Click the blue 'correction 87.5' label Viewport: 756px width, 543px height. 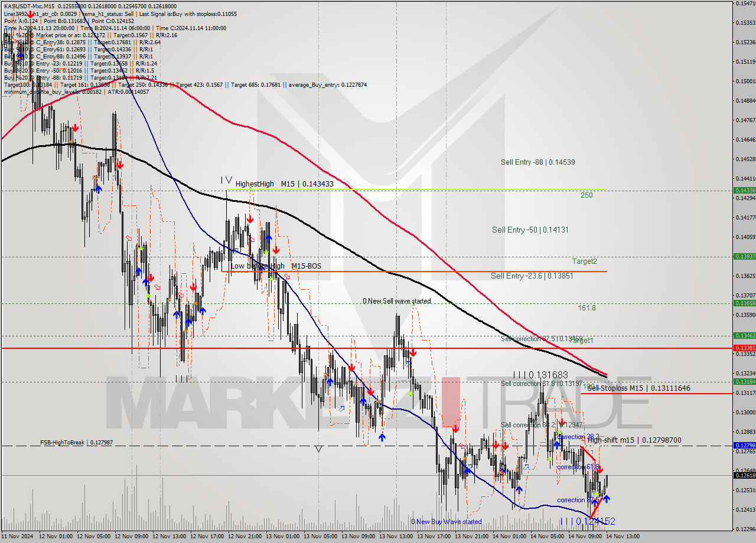578,500
